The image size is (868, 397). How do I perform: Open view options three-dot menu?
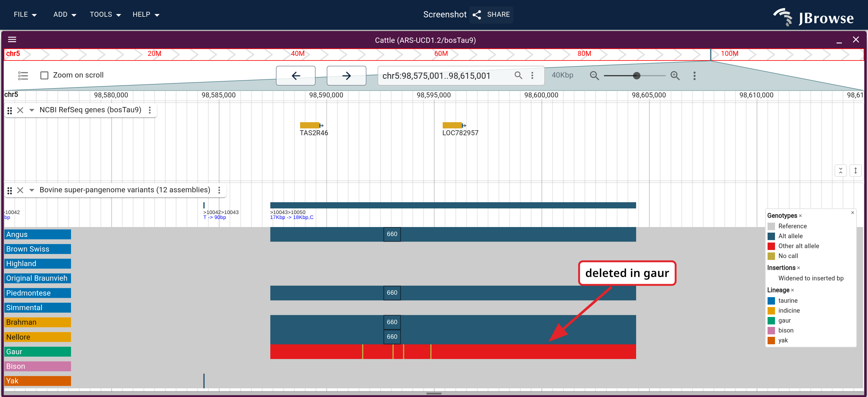[694, 75]
